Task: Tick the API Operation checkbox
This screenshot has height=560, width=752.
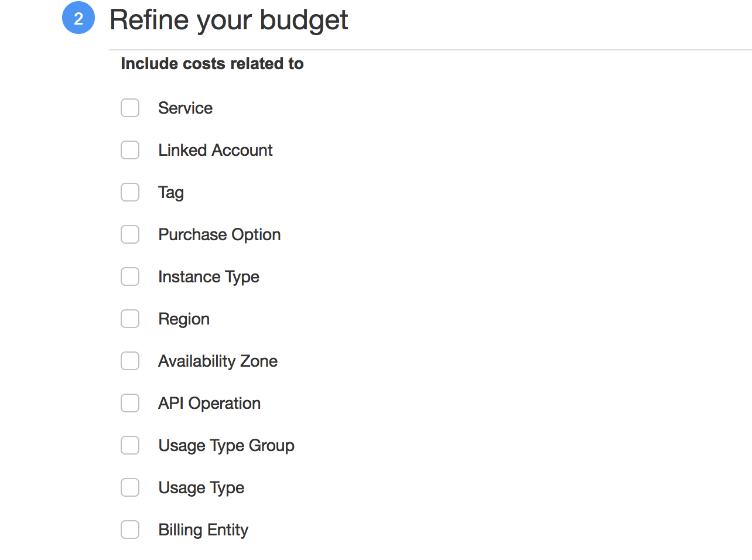Action: [130, 403]
